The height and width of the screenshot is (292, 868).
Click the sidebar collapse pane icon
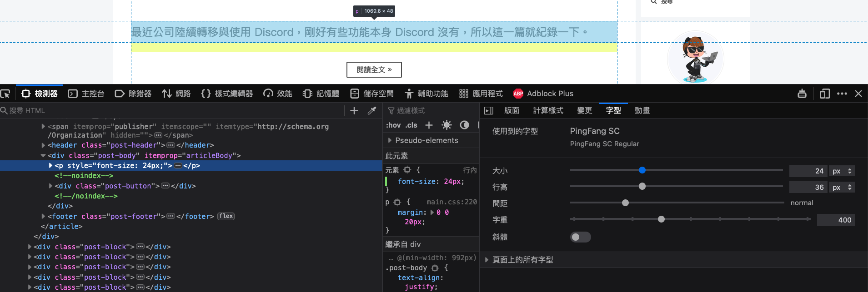489,110
